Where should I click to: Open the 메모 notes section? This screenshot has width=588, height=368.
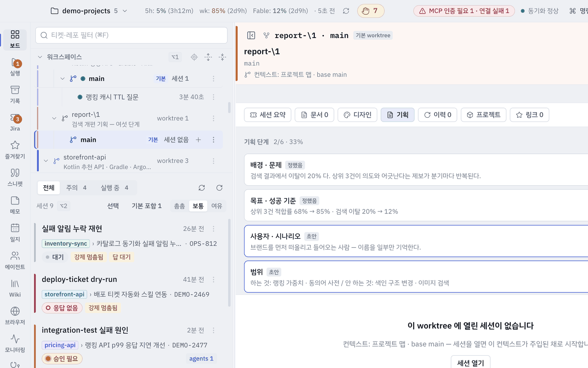click(x=15, y=205)
